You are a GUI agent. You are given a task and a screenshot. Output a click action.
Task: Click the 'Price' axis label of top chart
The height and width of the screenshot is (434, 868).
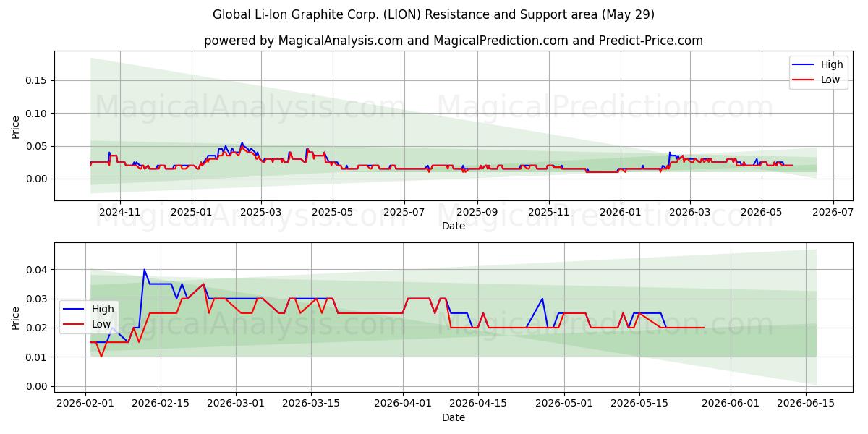(x=16, y=126)
